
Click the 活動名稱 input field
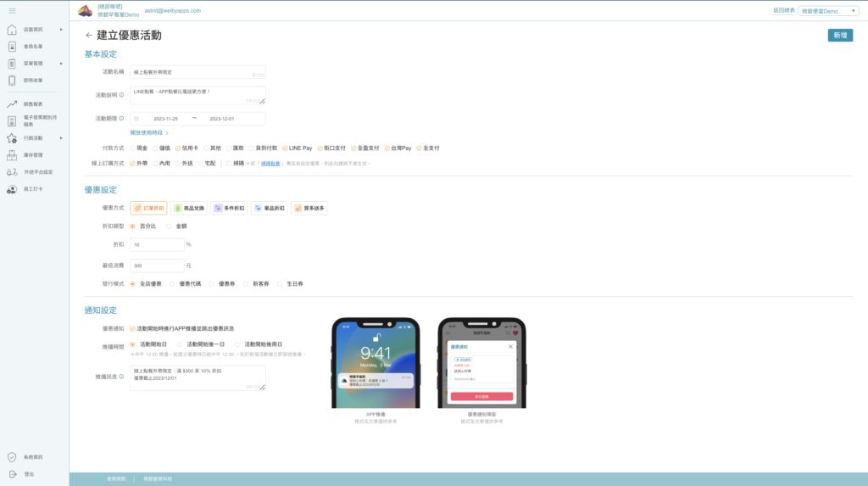click(198, 72)
